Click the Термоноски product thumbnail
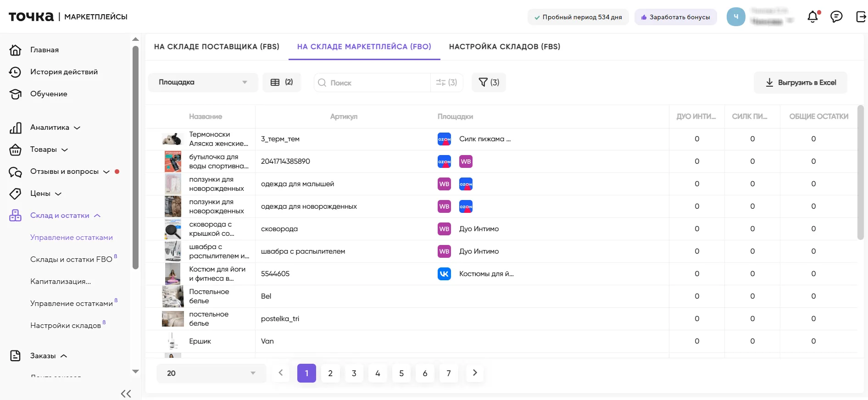Screen dimensions: 868x400 tap(172, 139)
